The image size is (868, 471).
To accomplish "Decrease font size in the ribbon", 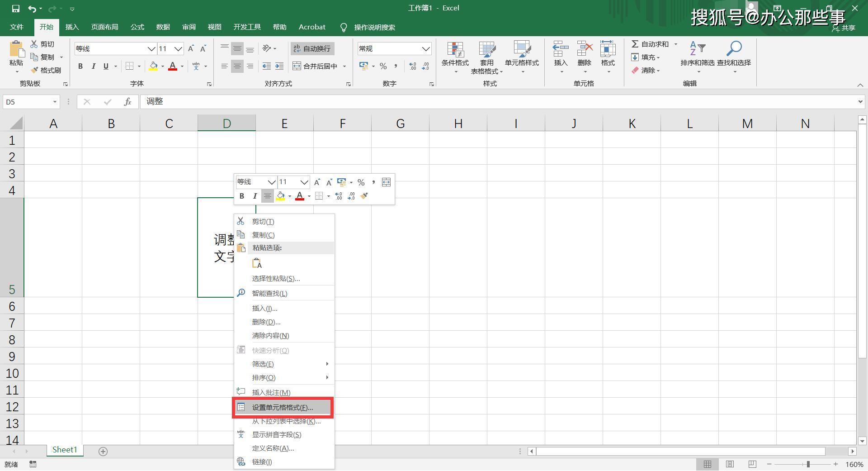I will pos(203,48).
